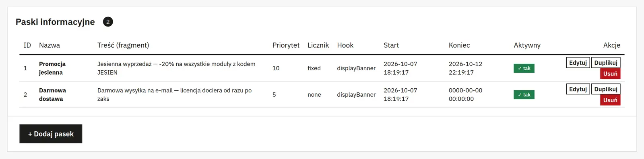Screen dimensions: 644x159
Task: Click the count badge showing 2
Action: tap(108, 22)
